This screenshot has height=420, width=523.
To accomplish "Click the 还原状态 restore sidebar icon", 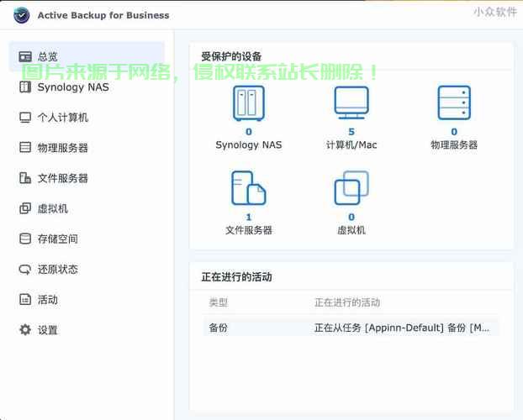I will (x=25, y=269).
